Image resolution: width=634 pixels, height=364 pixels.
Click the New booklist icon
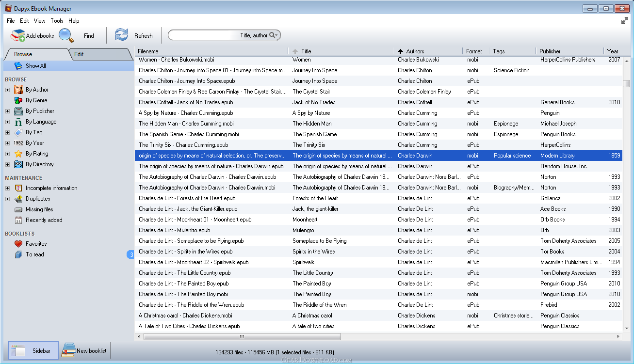[68, 350]
